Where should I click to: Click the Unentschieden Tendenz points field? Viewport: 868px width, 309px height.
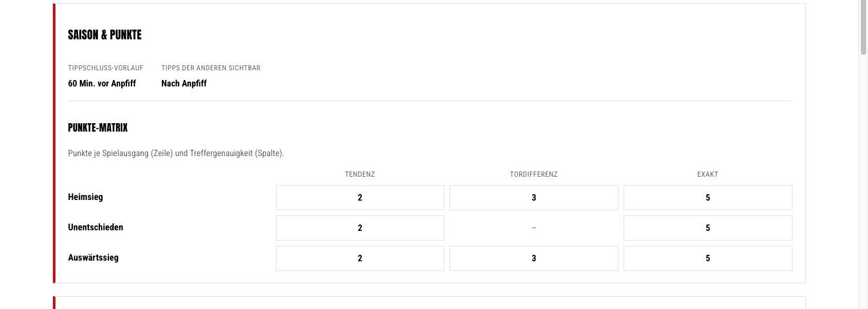pyautogui.click(x=360, y=228)
